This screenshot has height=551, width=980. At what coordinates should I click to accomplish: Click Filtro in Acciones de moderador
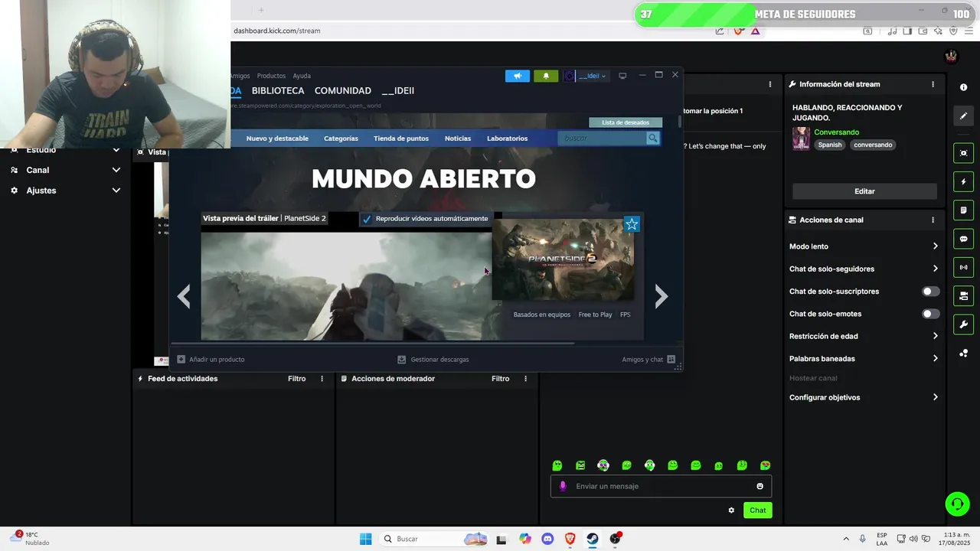(x=500, y=379)
